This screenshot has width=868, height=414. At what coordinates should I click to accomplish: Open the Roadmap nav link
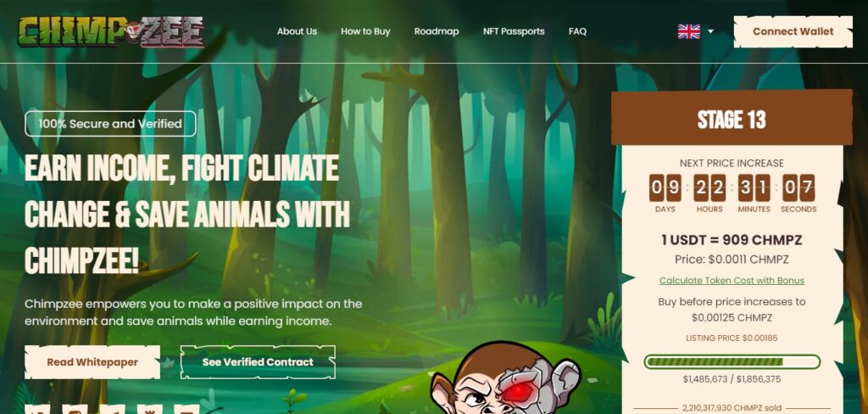point(437,31)
